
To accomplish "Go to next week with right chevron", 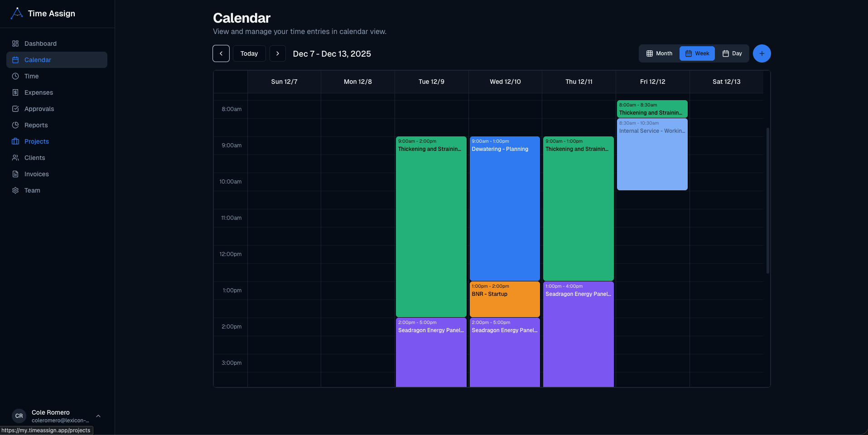I will tap(278, 53).
